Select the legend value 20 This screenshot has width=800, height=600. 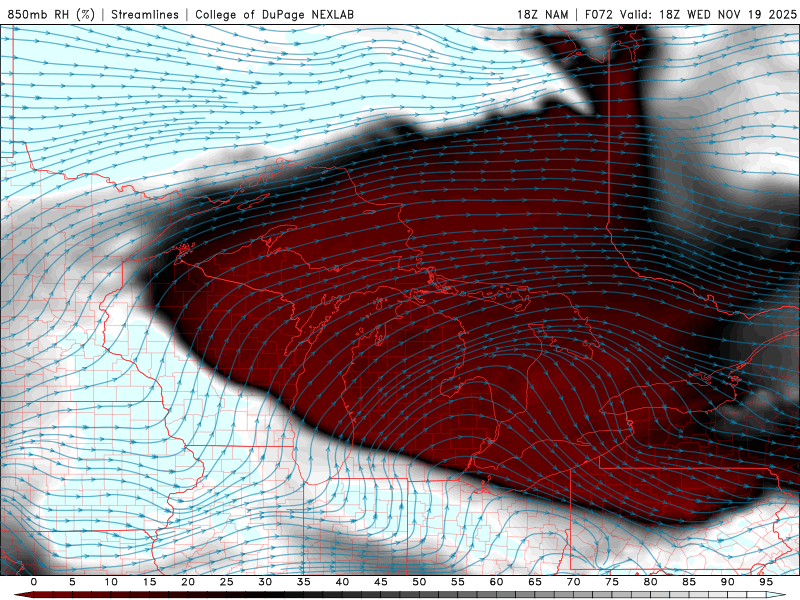188,582
